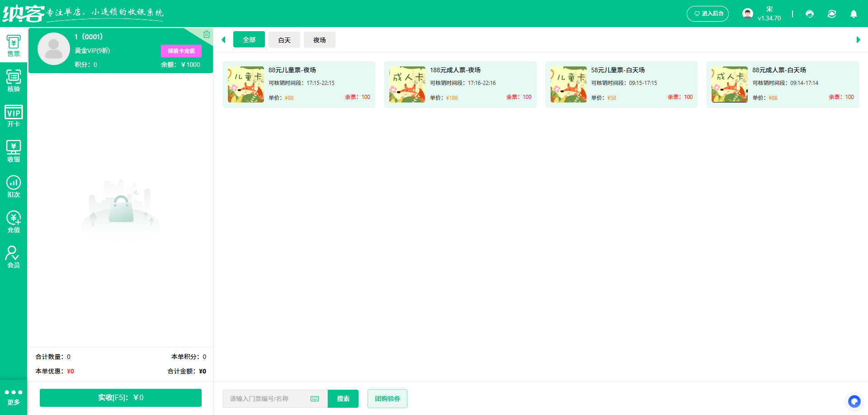
Task: Click the 纳客 logo
Action: pyautogui.click(x=24, y=14)
